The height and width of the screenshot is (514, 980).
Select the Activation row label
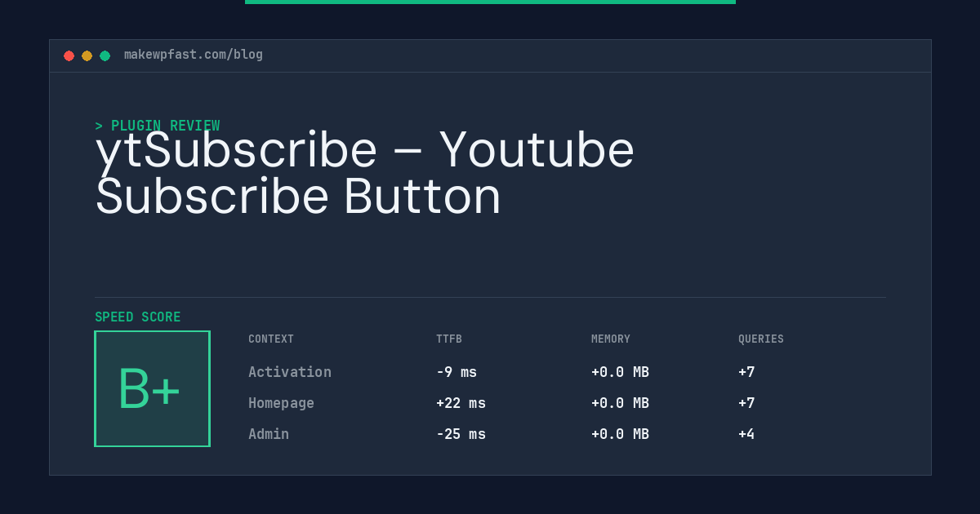tap(290, 372)
